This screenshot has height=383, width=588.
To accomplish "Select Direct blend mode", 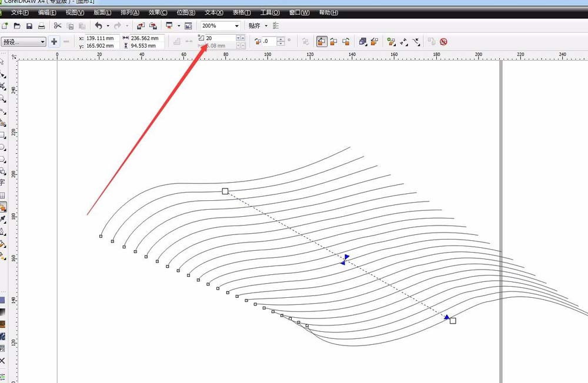I will click(322, 42).
